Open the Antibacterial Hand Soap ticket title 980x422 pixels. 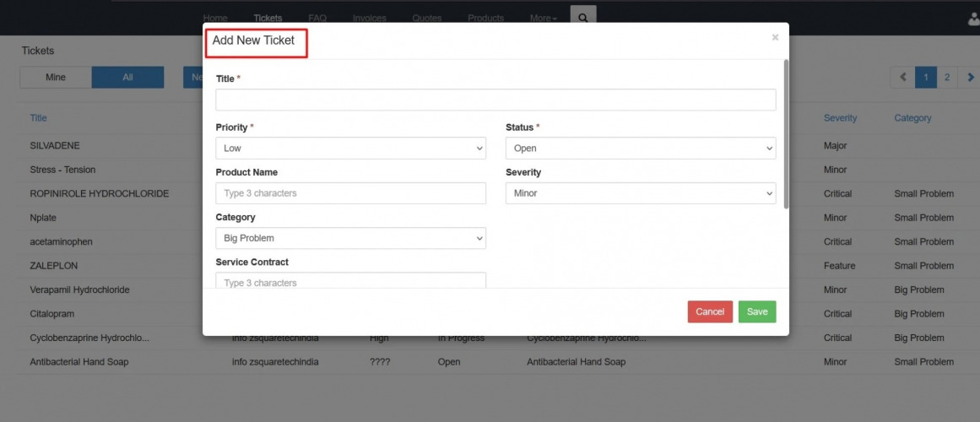tap(79, 362)
